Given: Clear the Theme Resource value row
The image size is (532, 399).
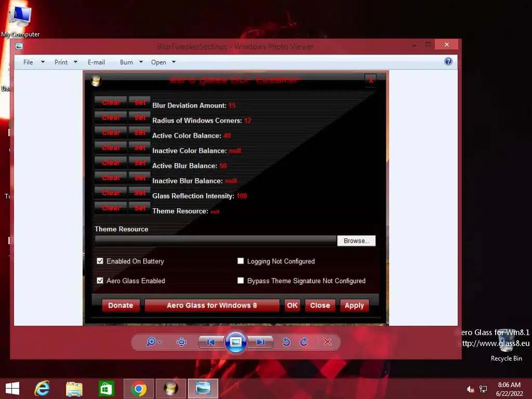Looking at the screenshot, I should point(111,208).
